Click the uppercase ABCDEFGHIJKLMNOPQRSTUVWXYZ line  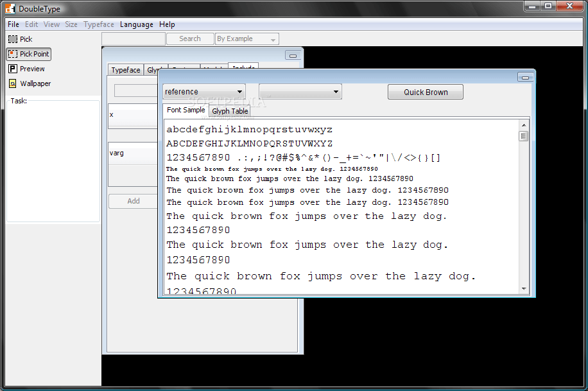(249, 144)
